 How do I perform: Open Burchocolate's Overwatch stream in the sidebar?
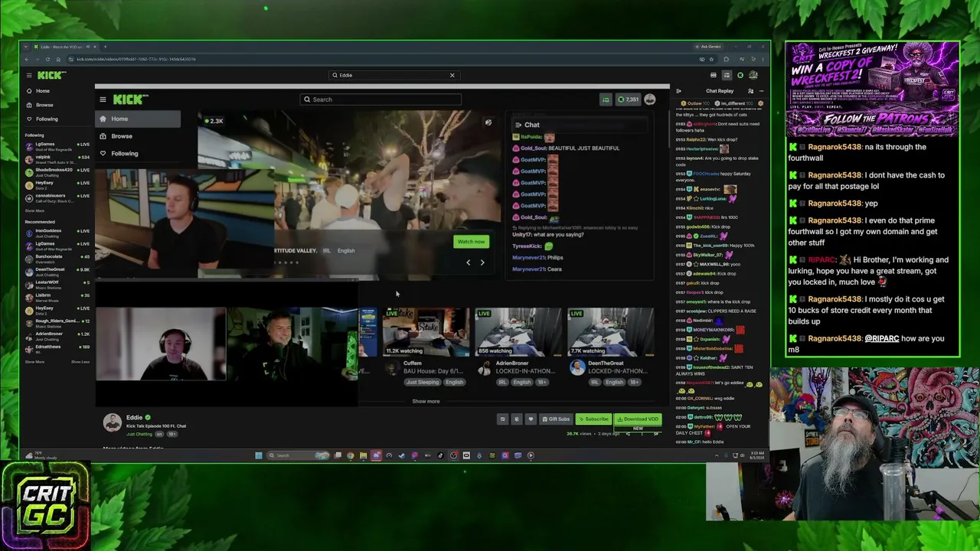point(57,259)
